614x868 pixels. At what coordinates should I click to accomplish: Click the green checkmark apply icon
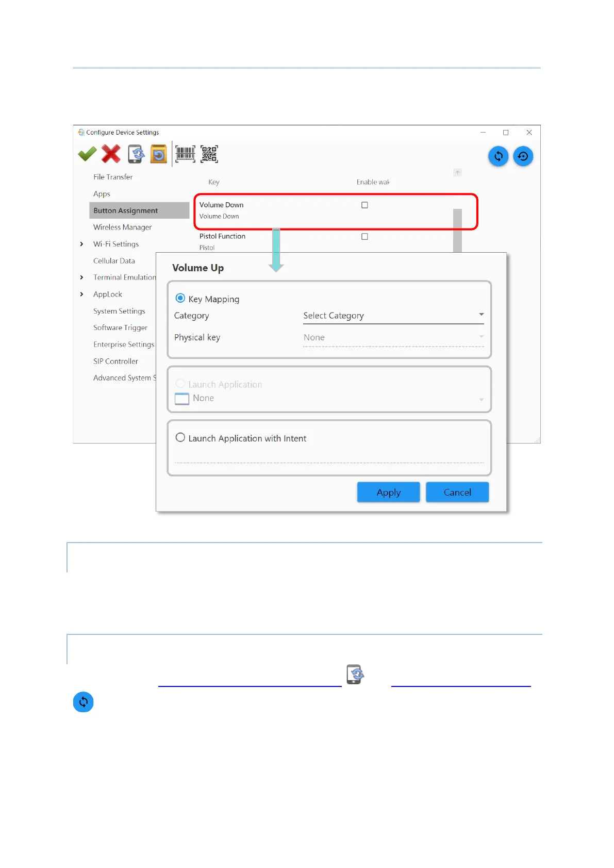87,154
